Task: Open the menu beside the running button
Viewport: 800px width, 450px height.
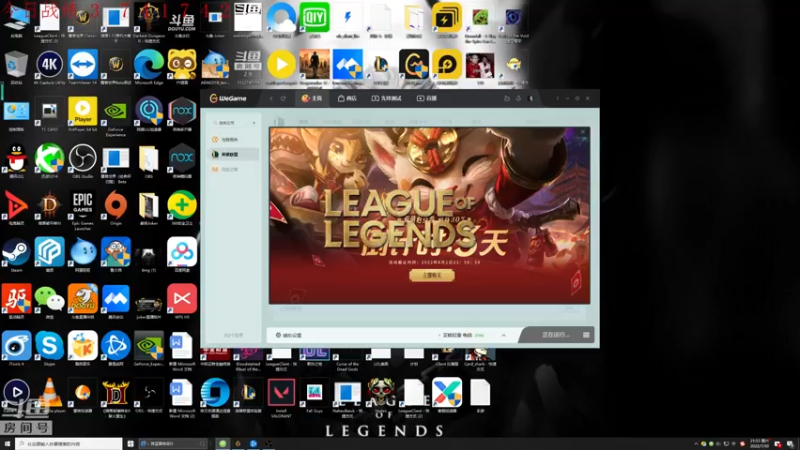Action: coord(586,335)
